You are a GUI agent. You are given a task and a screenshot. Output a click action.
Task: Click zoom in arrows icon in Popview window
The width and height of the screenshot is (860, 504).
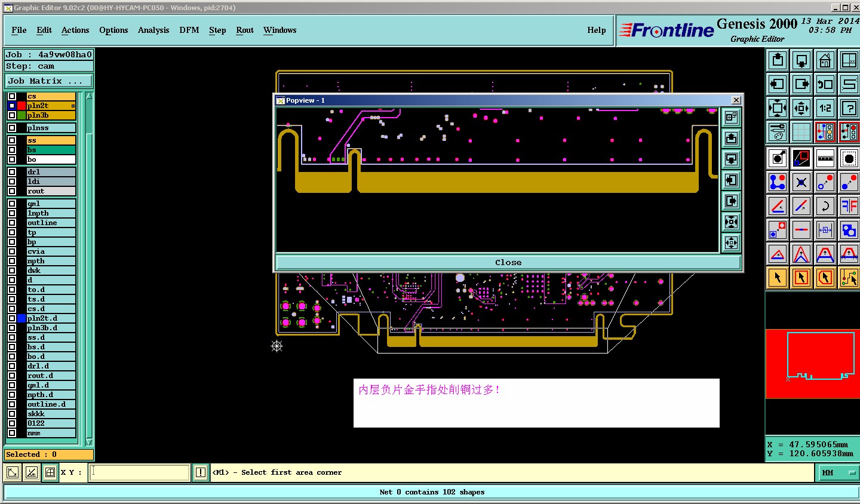[x=731, y=222]
